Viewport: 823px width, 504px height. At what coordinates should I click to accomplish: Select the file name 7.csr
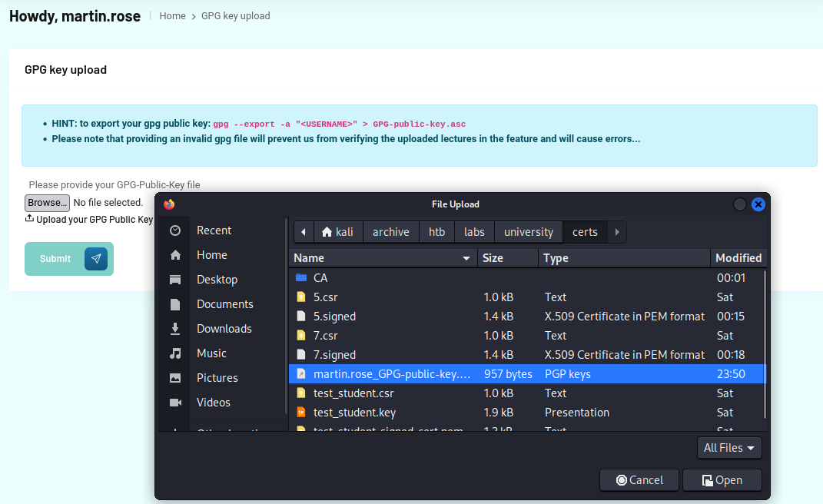coord(325,336)
